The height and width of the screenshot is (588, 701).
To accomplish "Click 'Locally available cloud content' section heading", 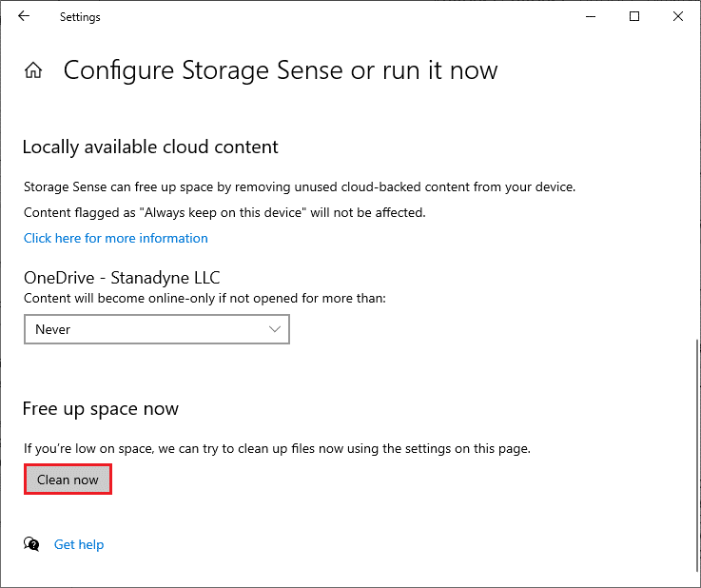I will [150, 147].
